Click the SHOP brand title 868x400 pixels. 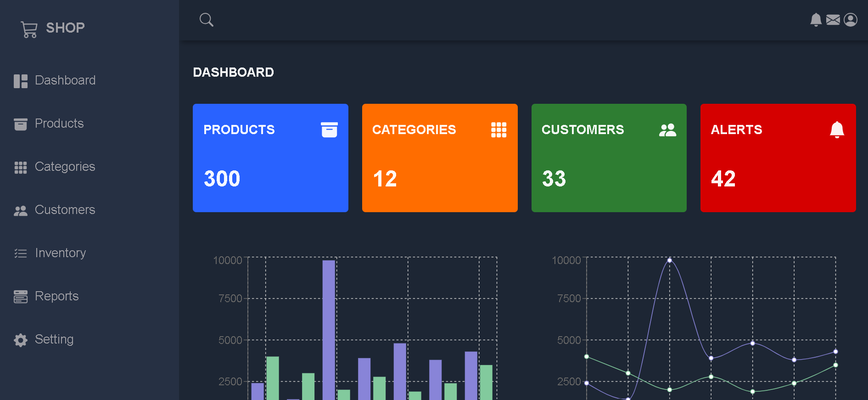click(x=65, y=28)
